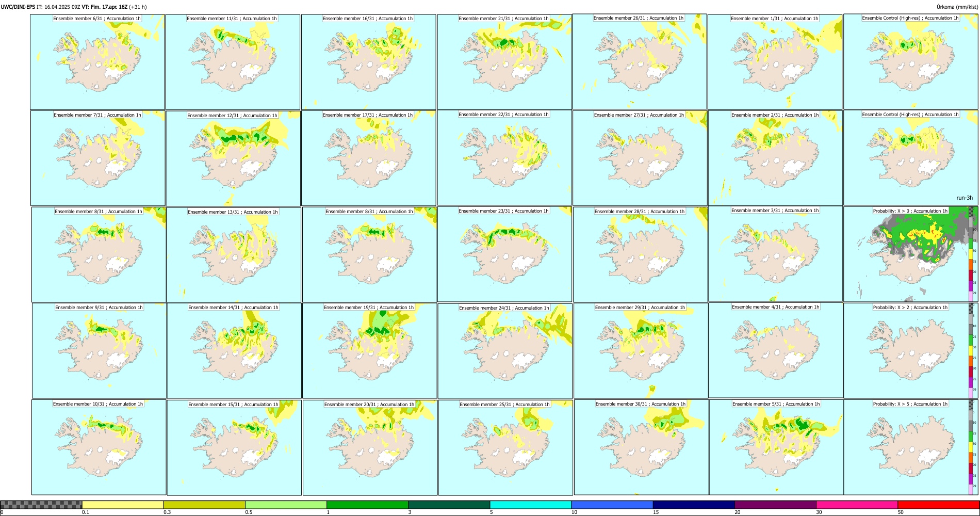
Task: View the Ensemble member 14/31 map
Action: (234, 351)
